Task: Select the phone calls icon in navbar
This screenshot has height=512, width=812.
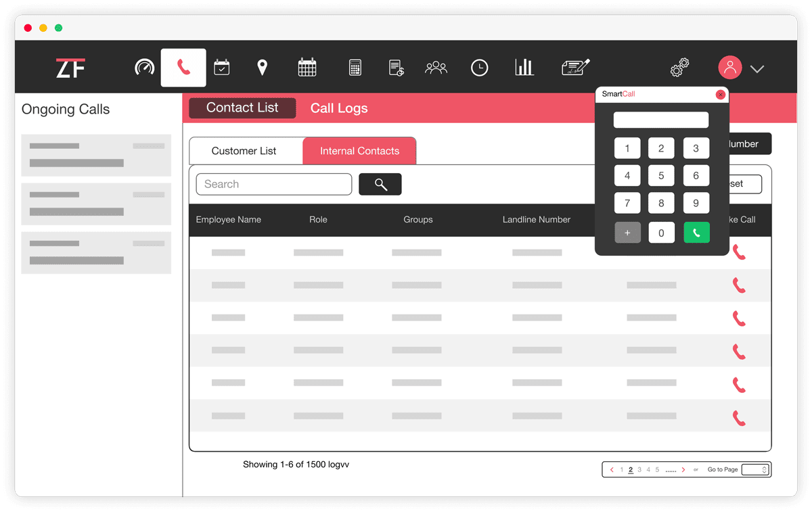Action: tap(183, 68)
